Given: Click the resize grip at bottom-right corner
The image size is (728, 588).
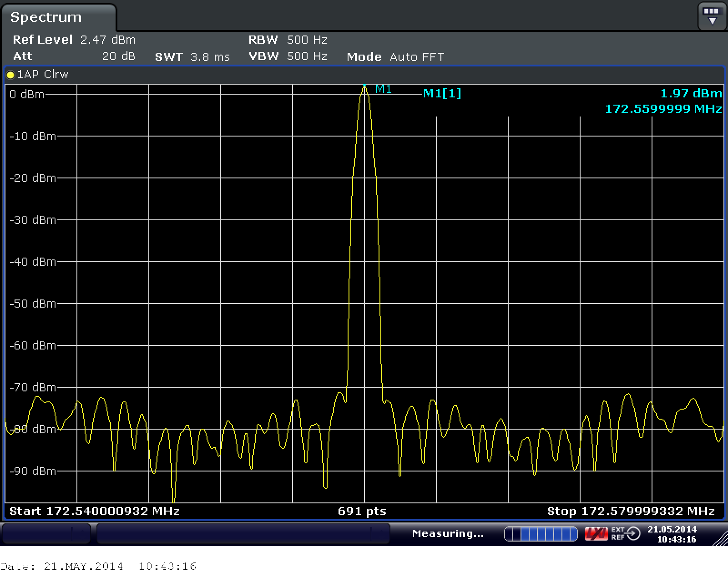Looking at the screenshot, I should click(x=720, y=538).
